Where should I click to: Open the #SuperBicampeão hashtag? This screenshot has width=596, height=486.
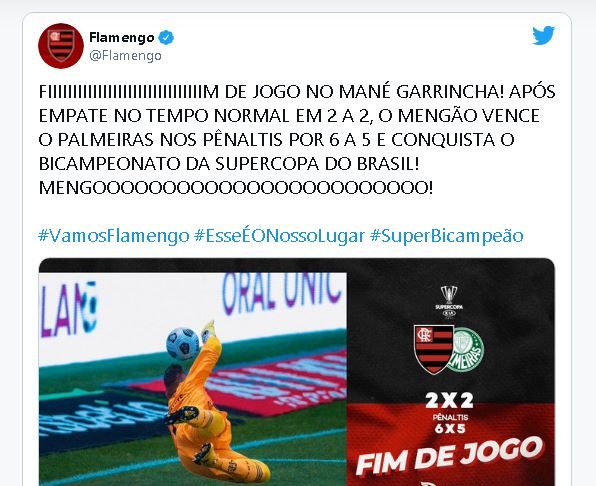447,236
